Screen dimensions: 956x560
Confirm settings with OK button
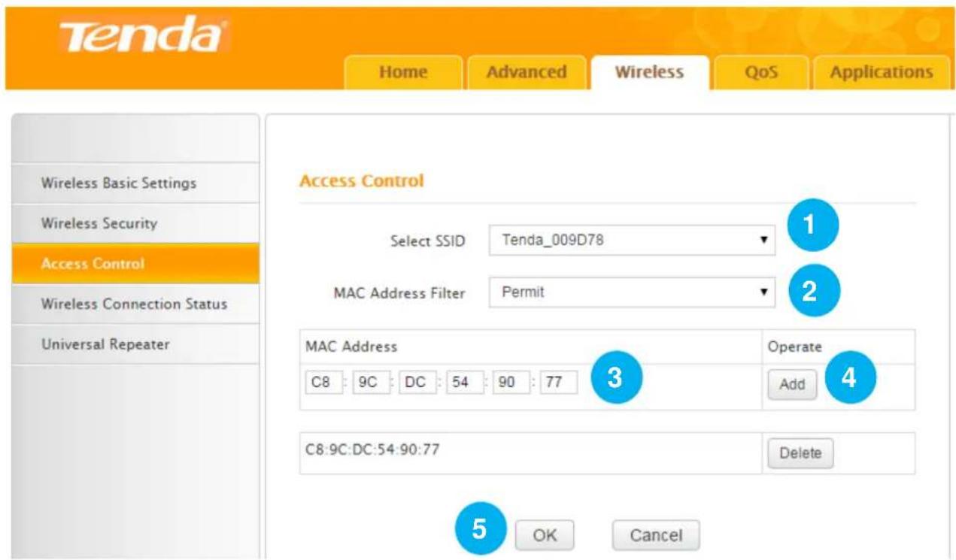pyautogui.click(x=545, y=535)
